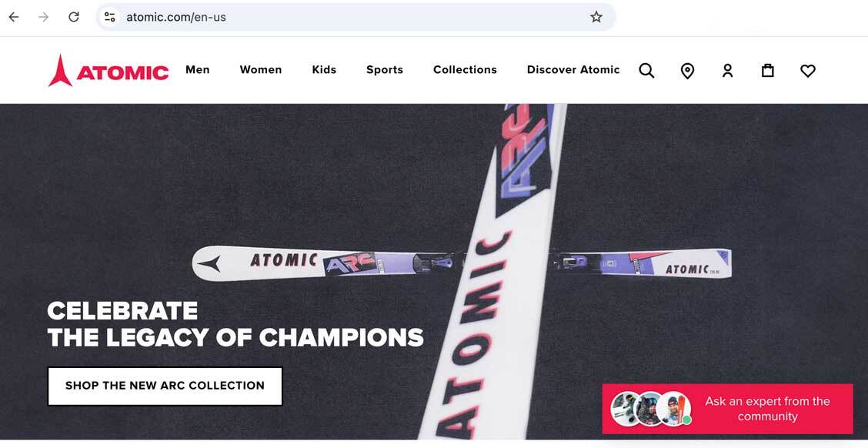
Task: Open the wishlist heart icon
Action: click(x=808, y=71)
